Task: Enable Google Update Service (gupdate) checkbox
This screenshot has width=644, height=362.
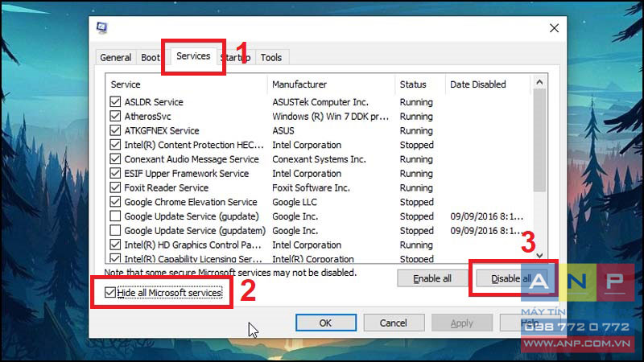Action: click(x=115, y=216)
